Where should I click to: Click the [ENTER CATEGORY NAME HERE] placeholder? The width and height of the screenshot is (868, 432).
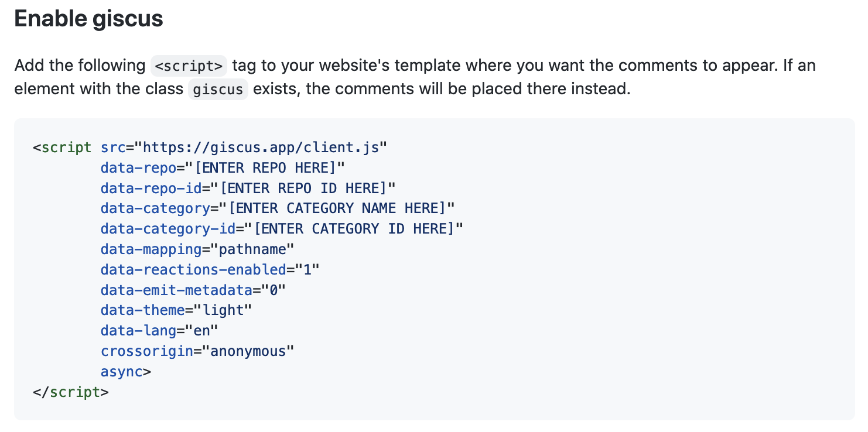[x=341, y=208]
